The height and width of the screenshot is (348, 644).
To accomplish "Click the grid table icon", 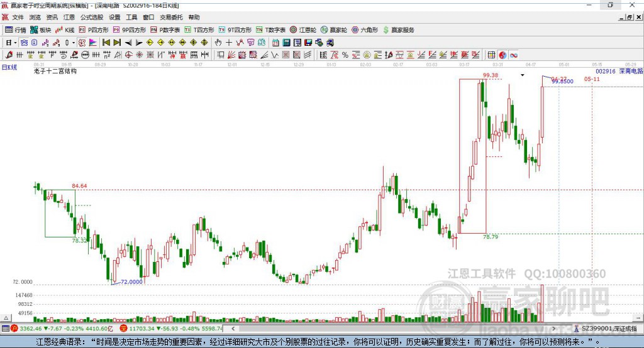I will [x=491, y=55].
